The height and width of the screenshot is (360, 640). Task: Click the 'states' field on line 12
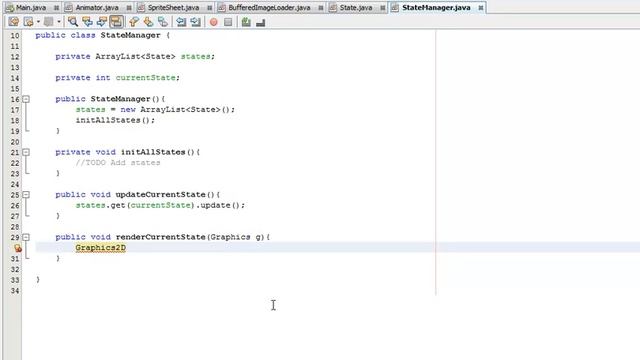click(x=196, y=57)
